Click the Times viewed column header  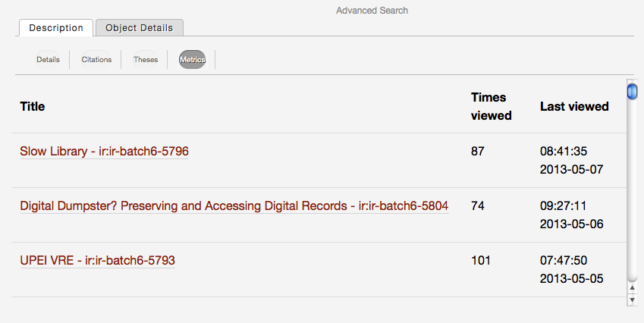pyautogui.click(x=491, y=106)
